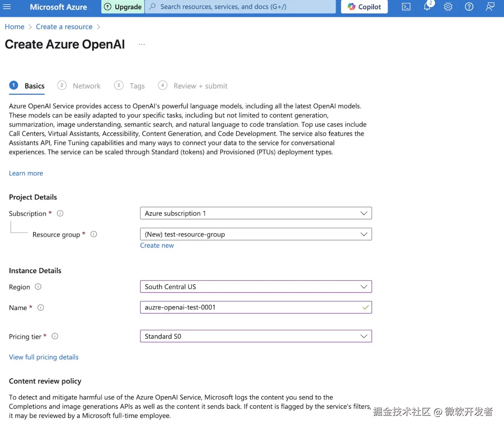
Task: Open Cloud Shell from the top bar
Action: 406,7
